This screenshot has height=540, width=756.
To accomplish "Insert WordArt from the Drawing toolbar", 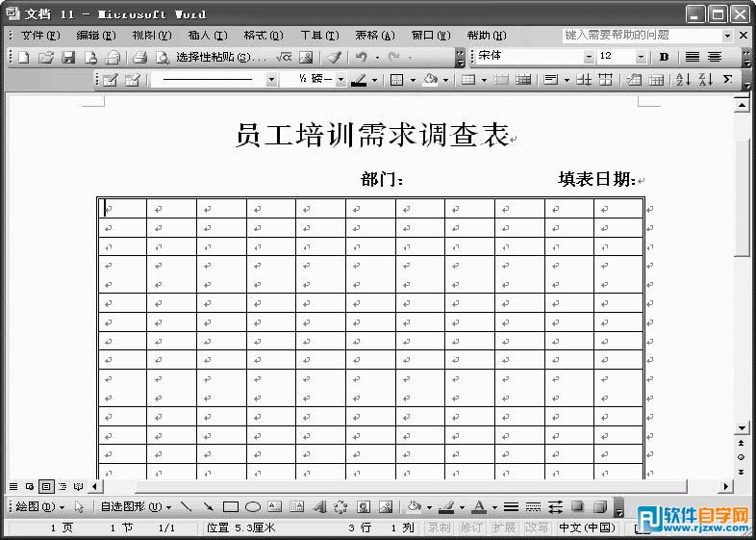I will tap(319, 506).
